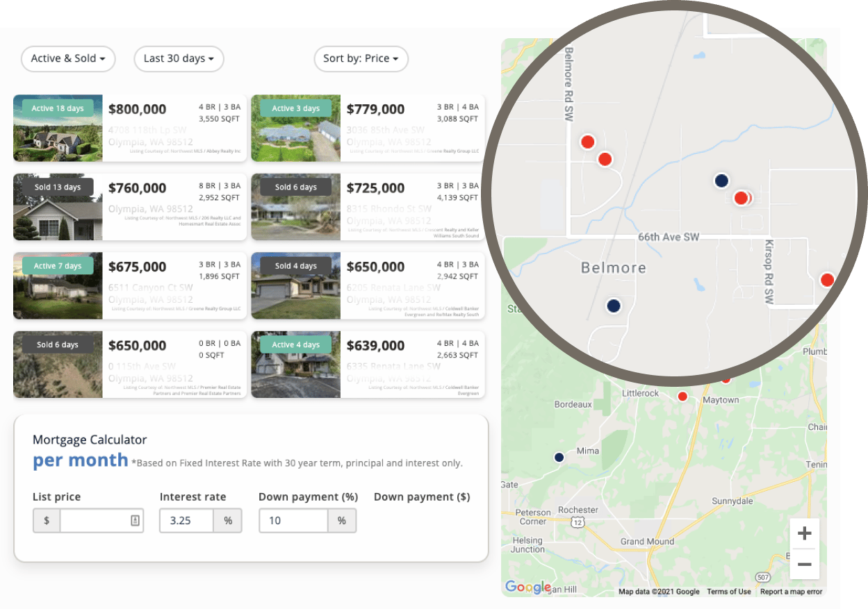Click the dark blue marker near Mima
Screen dimensions: 868x609
pos(559,457)
